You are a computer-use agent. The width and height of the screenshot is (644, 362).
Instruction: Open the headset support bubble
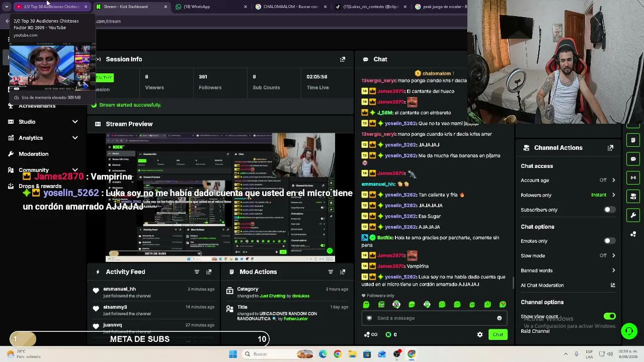[629, 331]
